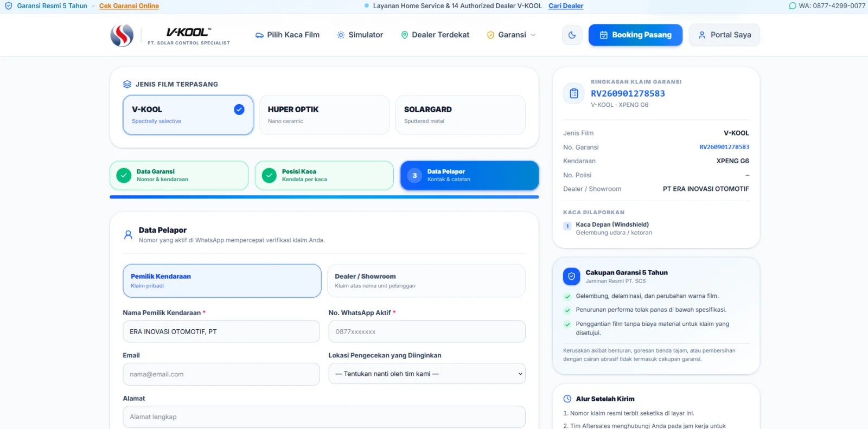Open Portal Saya
The image size is (868, 429).
[x=724, y=35]
